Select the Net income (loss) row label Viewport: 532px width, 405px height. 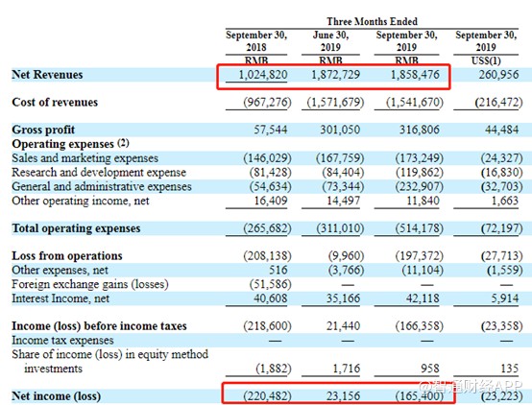pos(57,396)
